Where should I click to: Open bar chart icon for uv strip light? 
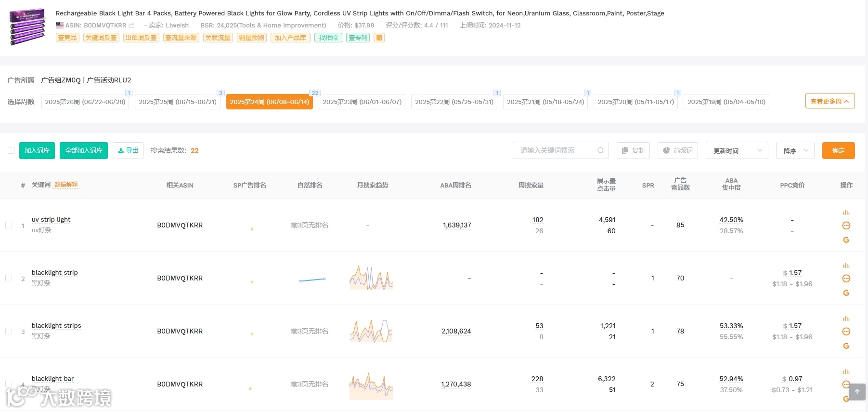pyautogui.click(x=846, y=213)
